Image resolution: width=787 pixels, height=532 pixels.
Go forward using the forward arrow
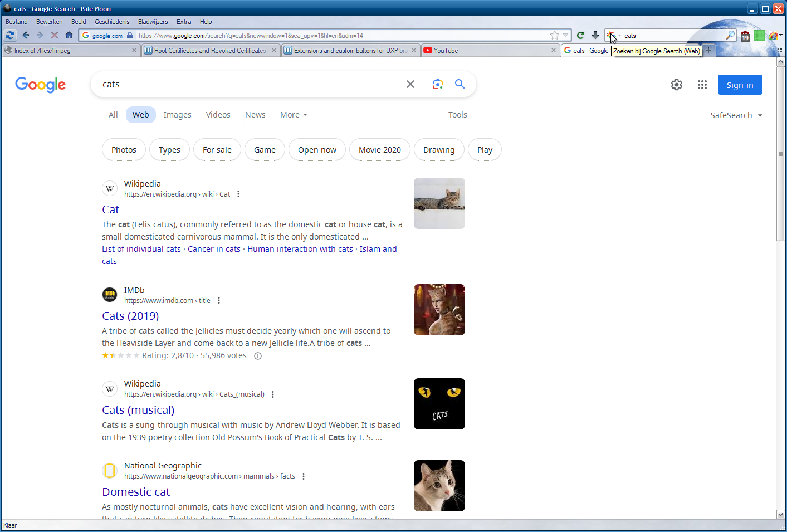click(40, 35)
